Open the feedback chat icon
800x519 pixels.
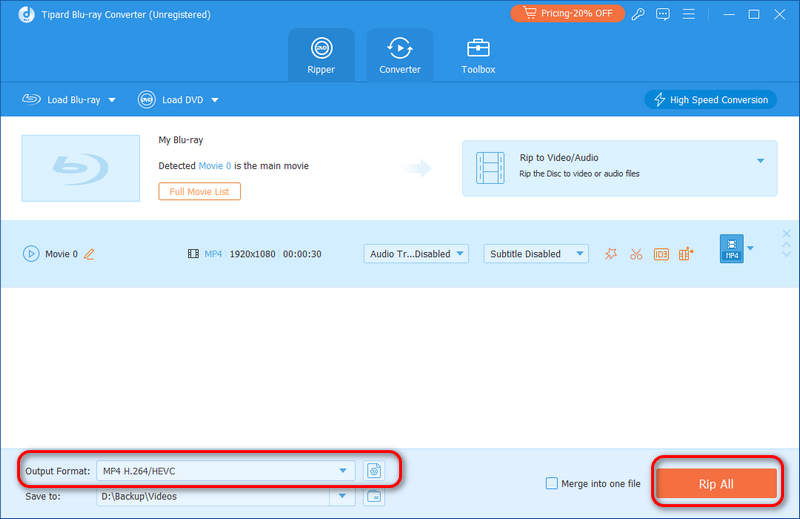tap(663, 14)
